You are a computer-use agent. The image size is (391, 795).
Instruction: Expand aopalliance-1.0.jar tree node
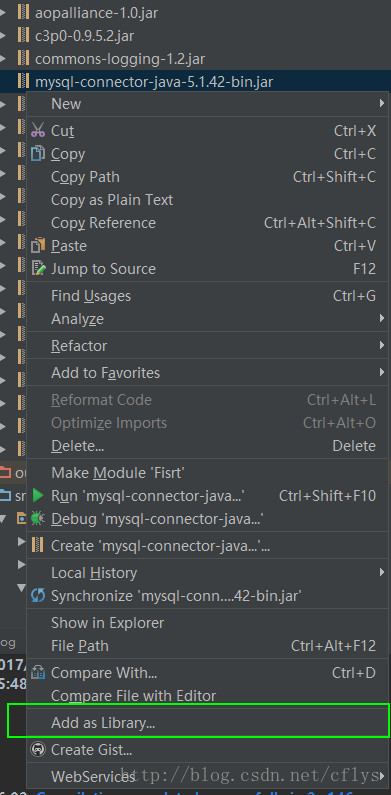pos(4,13)
